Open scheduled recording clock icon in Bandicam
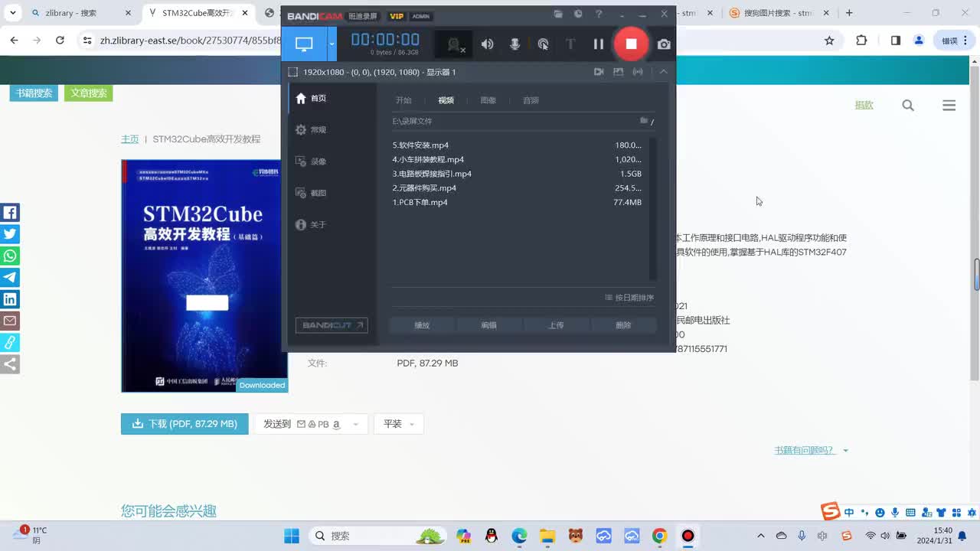The image size is (980, 551). pyautogui.click(x=578, y=15)
